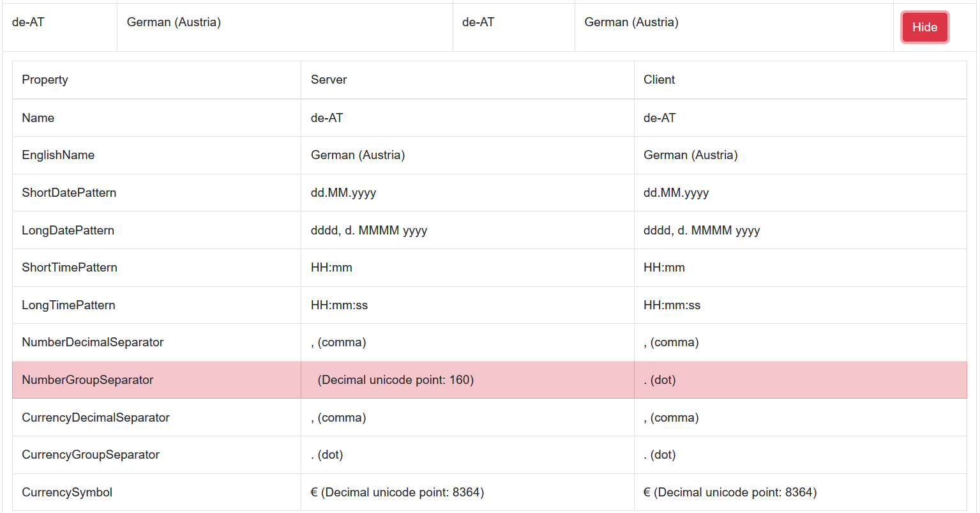
Task: Click the EnglishName property label
Action: [58, 155]
